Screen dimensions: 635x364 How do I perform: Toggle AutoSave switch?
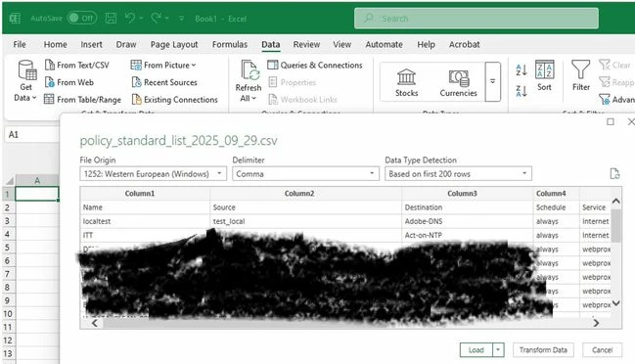point(82,19)
